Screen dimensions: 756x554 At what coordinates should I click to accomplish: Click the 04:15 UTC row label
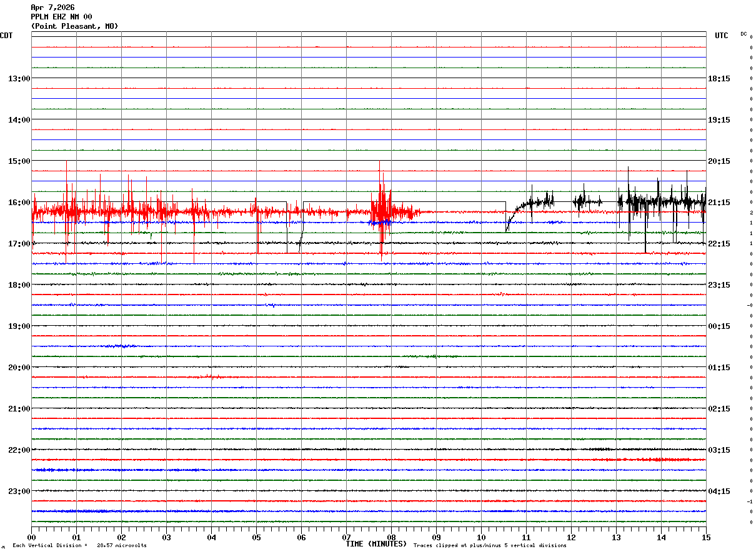click(719, 491)
